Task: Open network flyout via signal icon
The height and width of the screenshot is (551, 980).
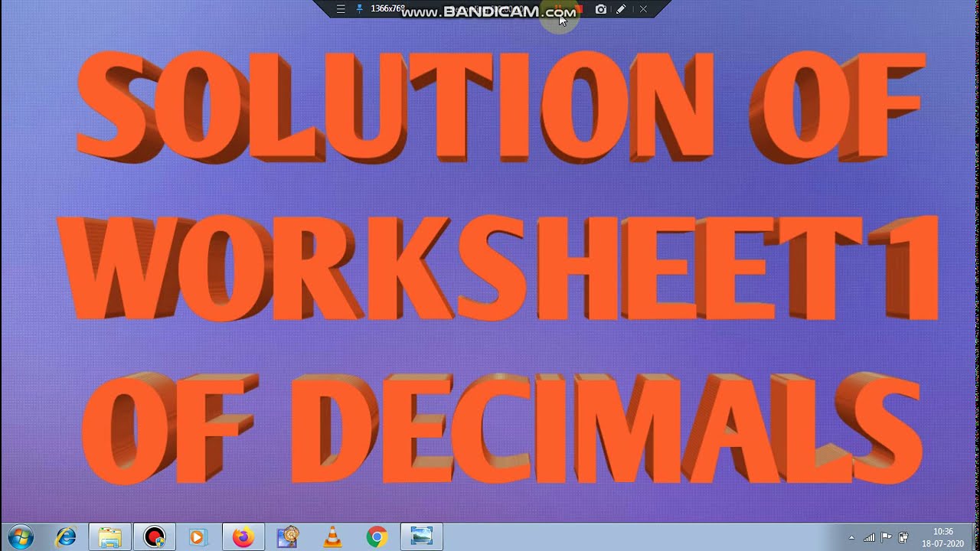Action: point(869,536)
